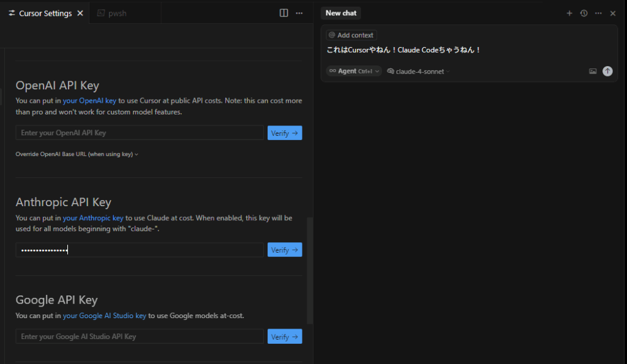
Task: Show chat history
Action: [x=584, y=13]
